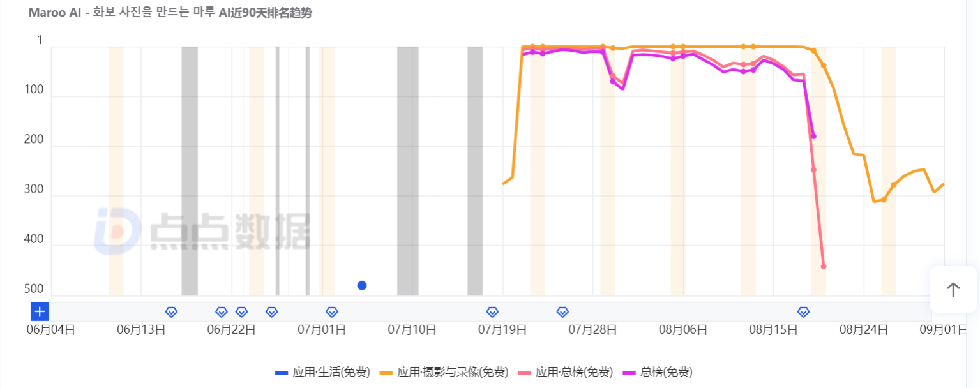The width and height of the screenshot is (980, 388).
Task: Click the diamond marker between 07月19日 and 07月28日
Action: click(x=562, y=312)
